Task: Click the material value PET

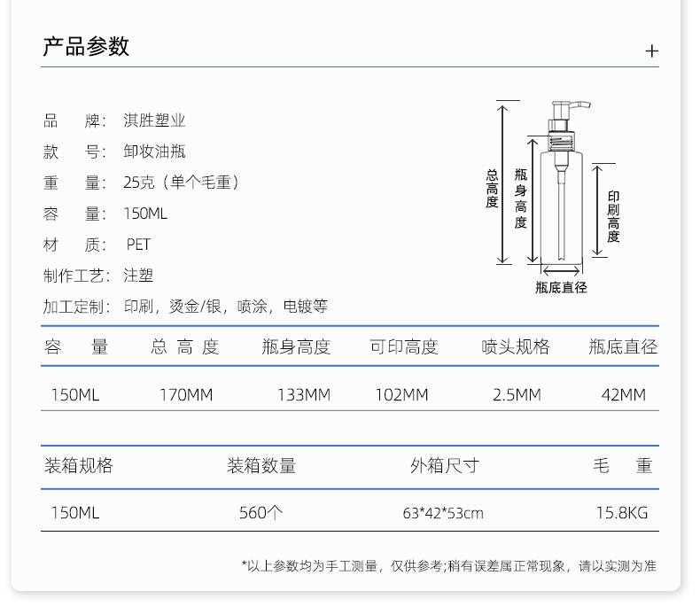Action: coord(138,245)
